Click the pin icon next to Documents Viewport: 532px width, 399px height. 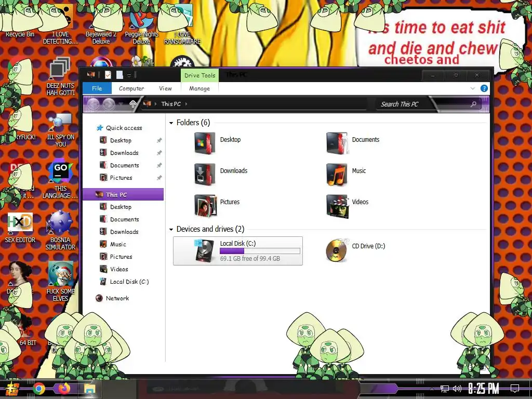(x=159, y=165)
